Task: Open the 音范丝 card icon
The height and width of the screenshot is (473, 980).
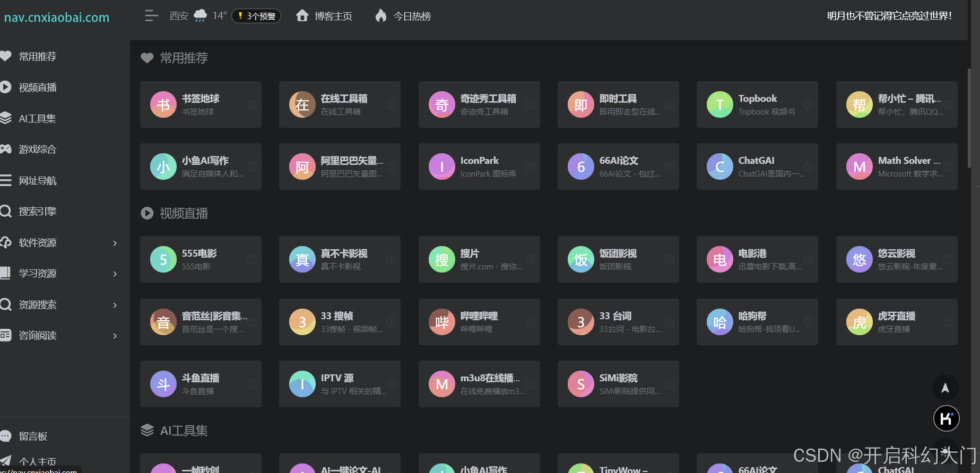Action: pyautogui.click(x=163, y=322)
